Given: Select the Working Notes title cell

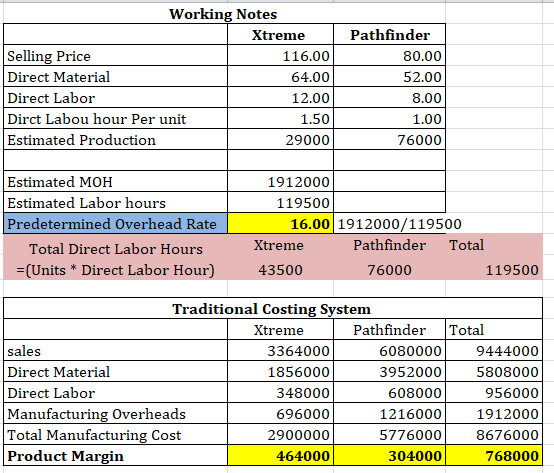Looking at the screenshot, I should tap(223, 14).
